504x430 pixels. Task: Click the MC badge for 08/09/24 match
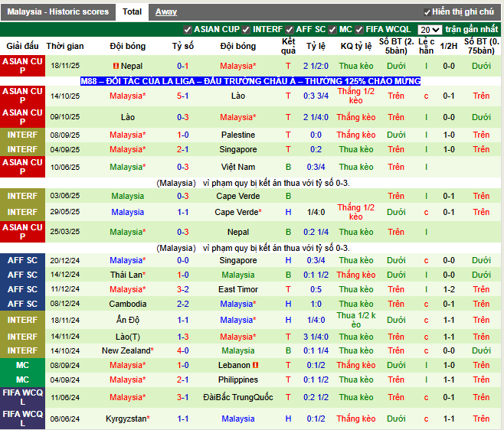22,365
